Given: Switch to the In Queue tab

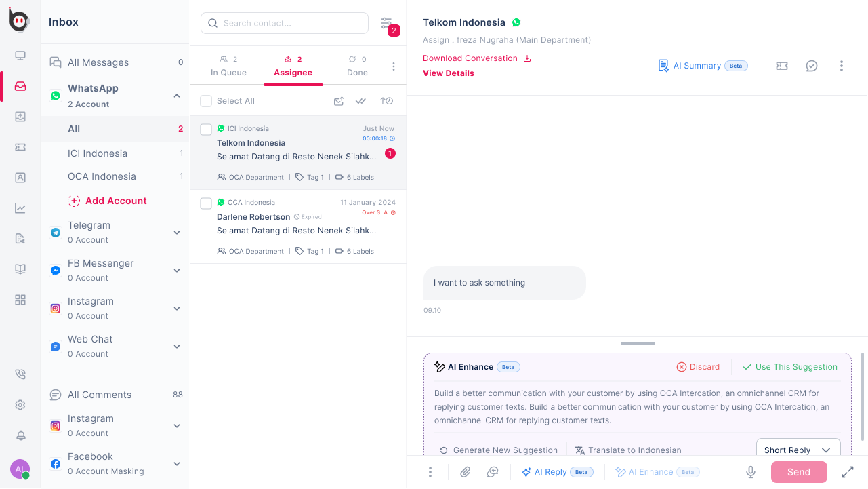Looking at the screenshot, I should (x=228, y=66).
